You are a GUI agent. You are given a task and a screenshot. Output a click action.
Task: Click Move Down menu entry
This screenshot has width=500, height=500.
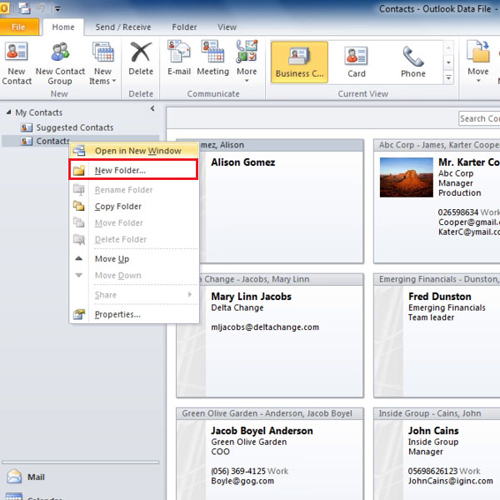pyautogui.click(x=134, y=275)
